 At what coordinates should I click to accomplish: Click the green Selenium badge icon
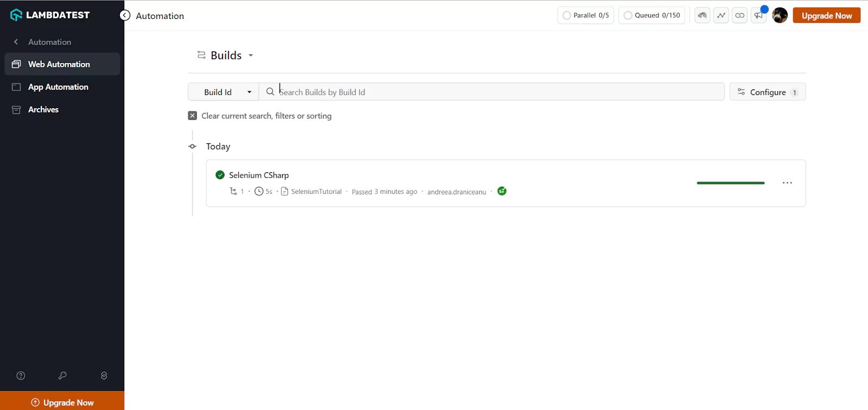[x=502, y=191]
